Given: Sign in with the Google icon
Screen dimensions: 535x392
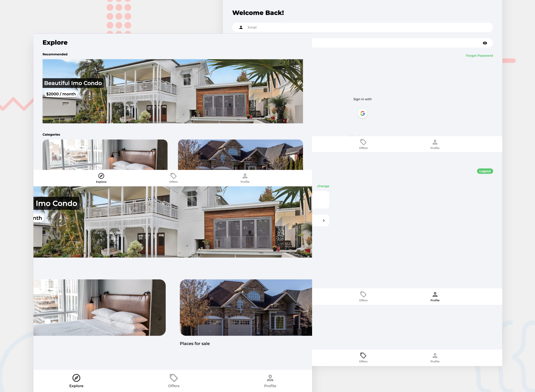Looking at the screenshot, I should click(362, 113).
